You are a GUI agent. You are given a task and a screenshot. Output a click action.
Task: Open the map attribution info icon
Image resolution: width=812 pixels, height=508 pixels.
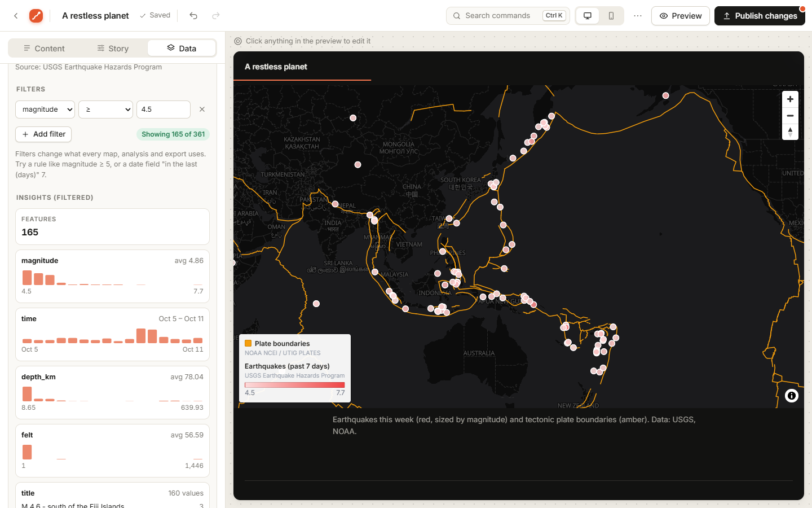[x=792, y=396]
